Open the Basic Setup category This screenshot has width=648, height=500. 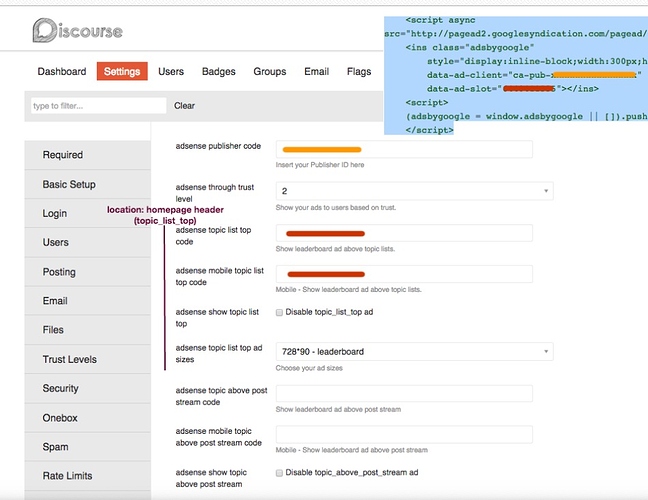point(88,184)
